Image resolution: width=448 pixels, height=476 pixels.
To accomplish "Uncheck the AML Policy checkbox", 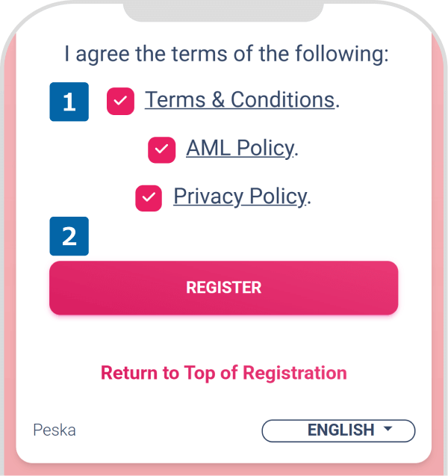I will pyautogui.click(x=161, y=149).
